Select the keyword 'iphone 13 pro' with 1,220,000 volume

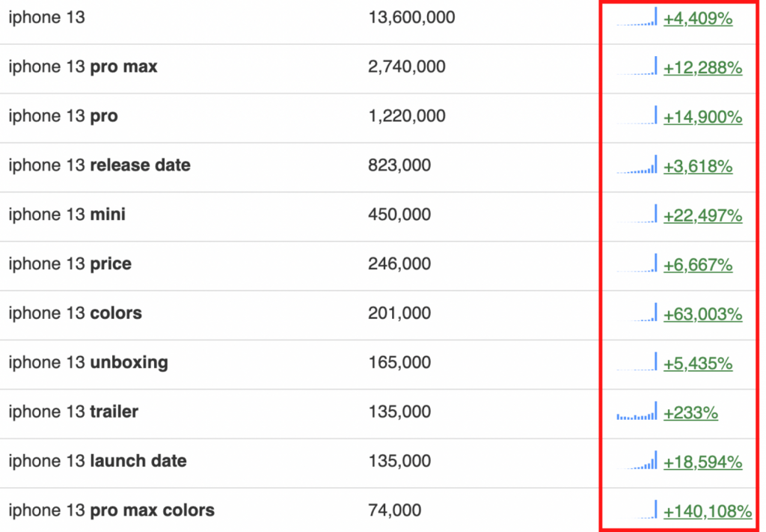pos(63,116)
